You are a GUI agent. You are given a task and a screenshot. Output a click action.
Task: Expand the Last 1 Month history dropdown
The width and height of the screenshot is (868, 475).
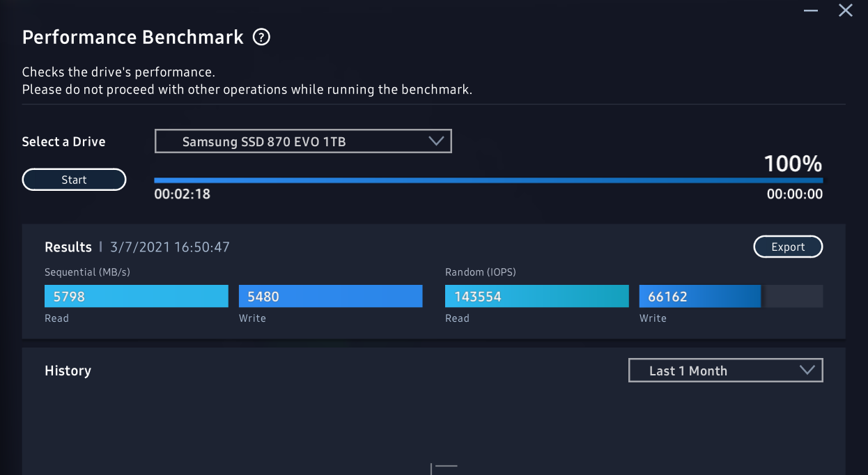(x=725, y=371)
